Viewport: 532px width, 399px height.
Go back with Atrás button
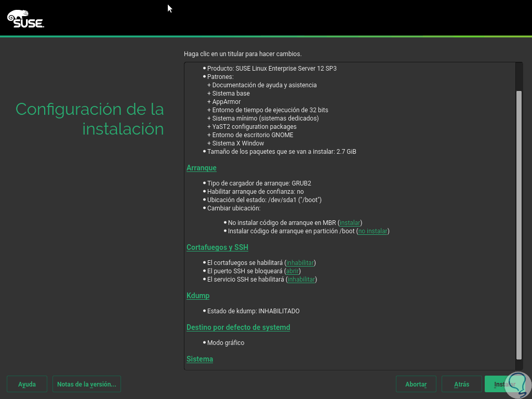461,384
